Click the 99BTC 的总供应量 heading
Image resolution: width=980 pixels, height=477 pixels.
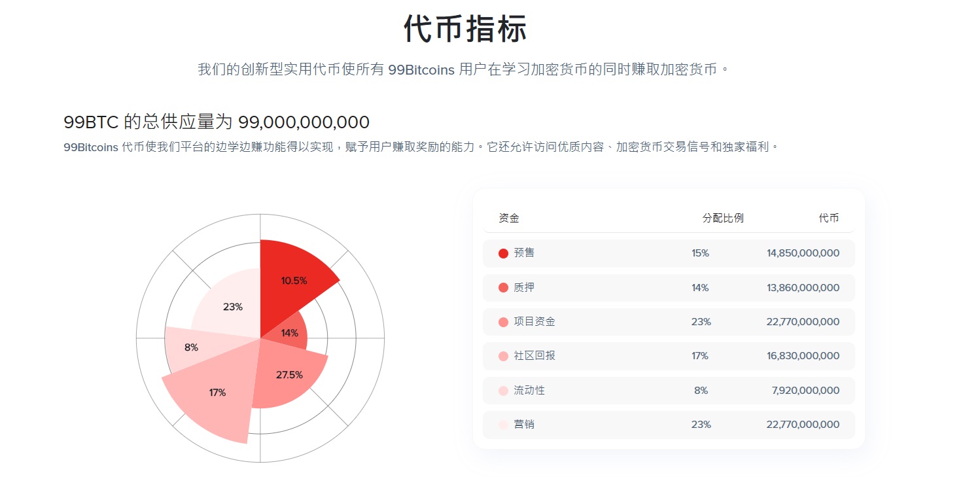217,122
